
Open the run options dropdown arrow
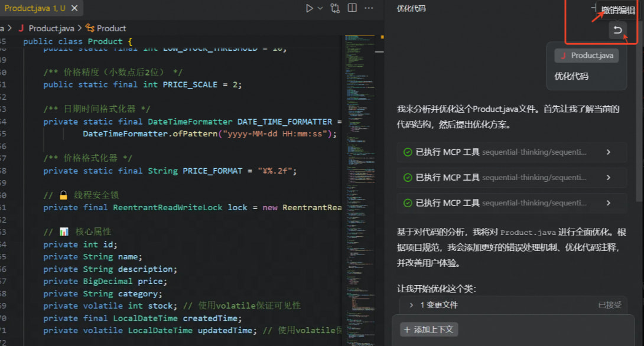[320, 8]
